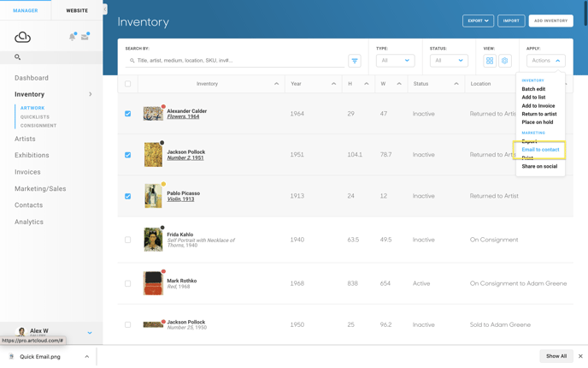Click the ArtCloud cloud logo
Image resolution: width=588 pixels, height=368 pixels.
point(22,37)
